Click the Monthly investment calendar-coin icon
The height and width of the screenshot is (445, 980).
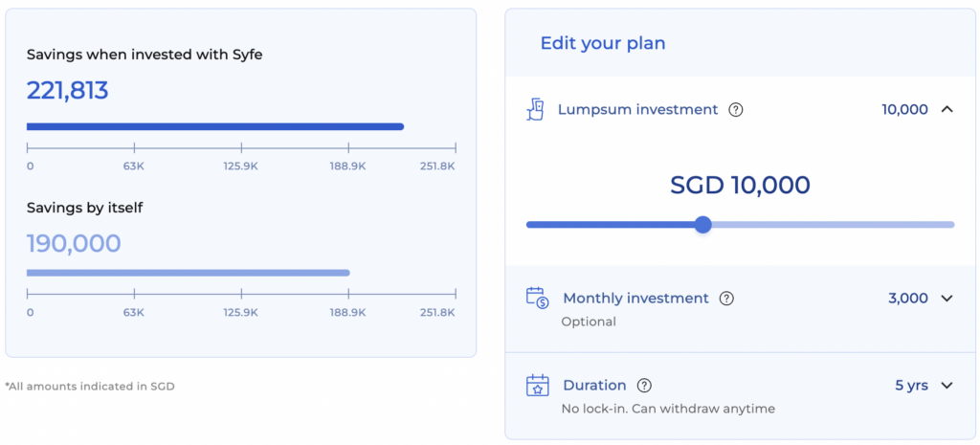click(537, 299)
